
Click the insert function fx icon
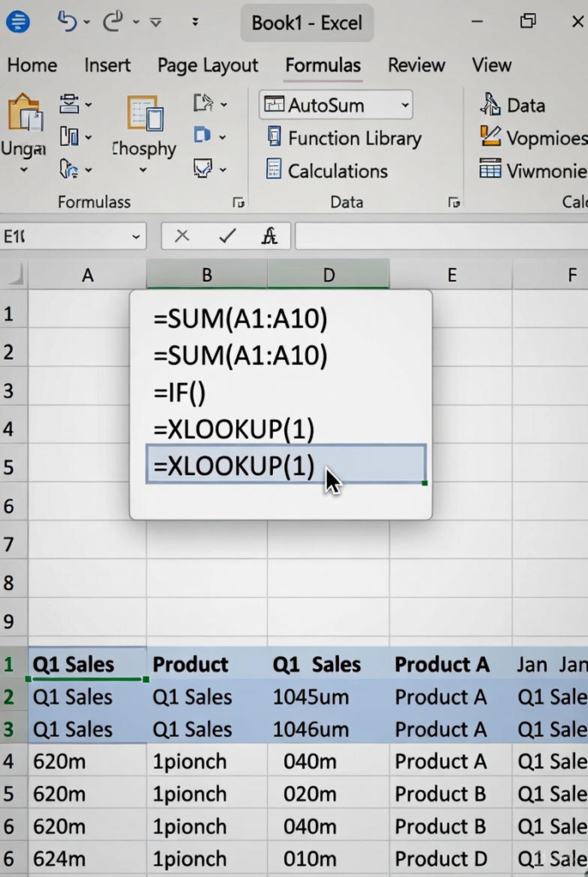[270, 236]
